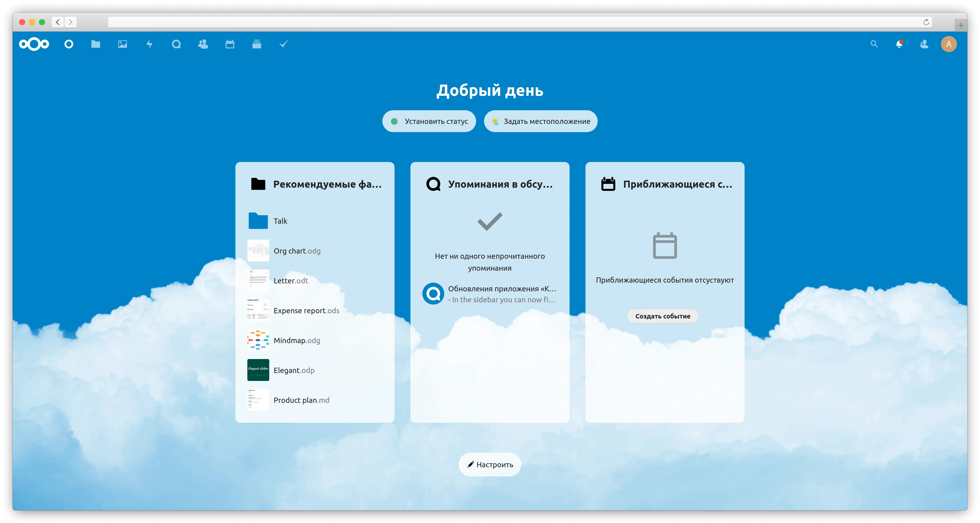This screenshot has height=523, width=980.
Task: Open the notifications bell
Action: (x=900, y=44)
